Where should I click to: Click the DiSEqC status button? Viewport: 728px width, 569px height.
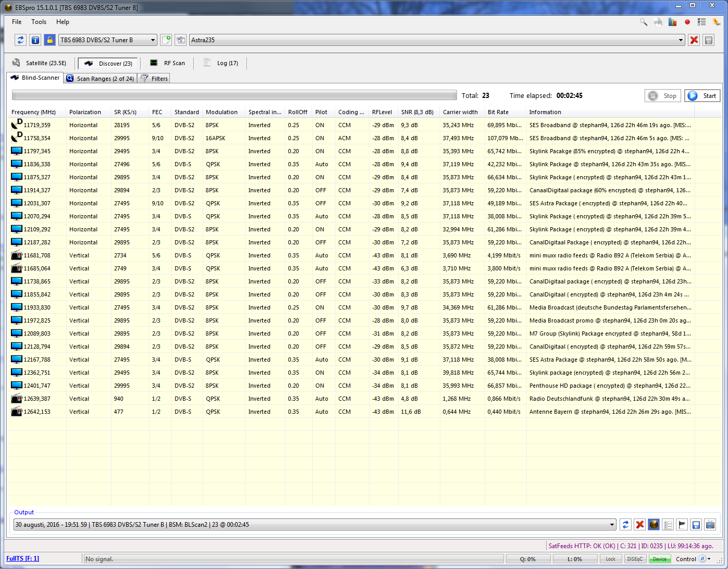pyautogui.click(x=635, y=559)
